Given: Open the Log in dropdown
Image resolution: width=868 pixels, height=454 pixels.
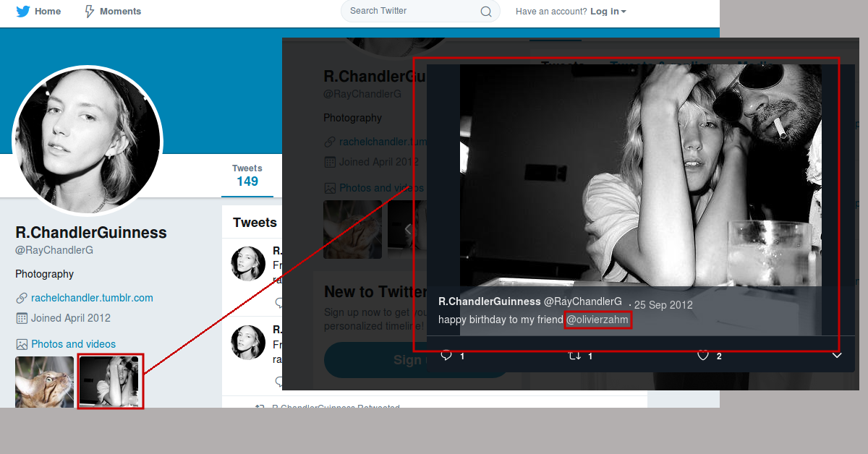Looking at the screenshot, I should (608, 12).
